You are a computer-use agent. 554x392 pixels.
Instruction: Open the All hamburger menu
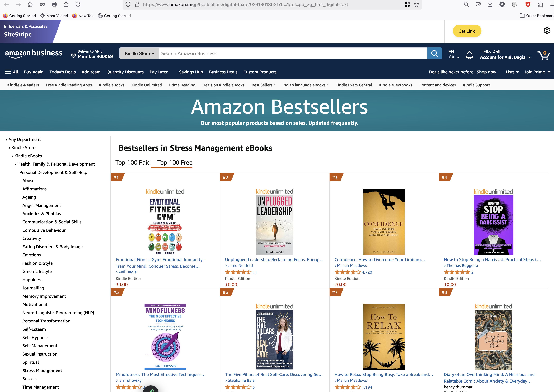(x=12, y=72)
